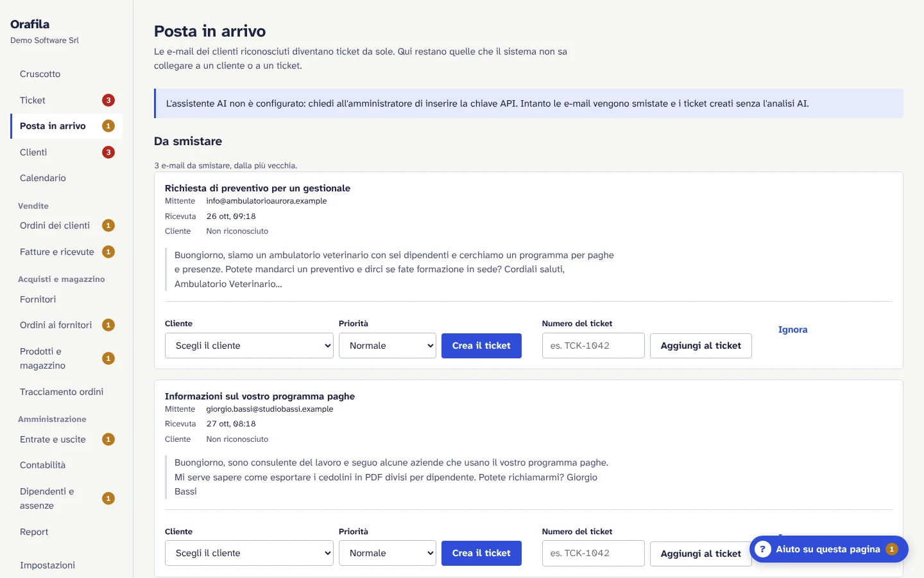This screenshot has height=578, width=924.
Task: Click subject 'Richiesta di preventivo per un gestionale'
Action: tap(257, 188)
